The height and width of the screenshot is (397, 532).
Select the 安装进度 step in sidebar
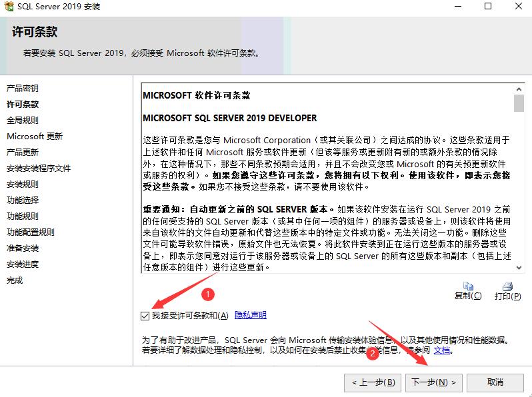click(23, 264)
